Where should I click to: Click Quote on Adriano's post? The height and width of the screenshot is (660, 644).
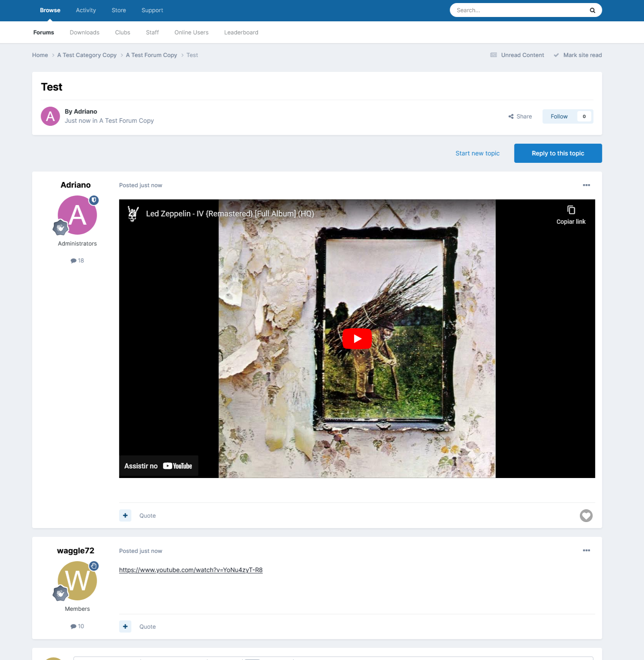(x=148, y=516)
